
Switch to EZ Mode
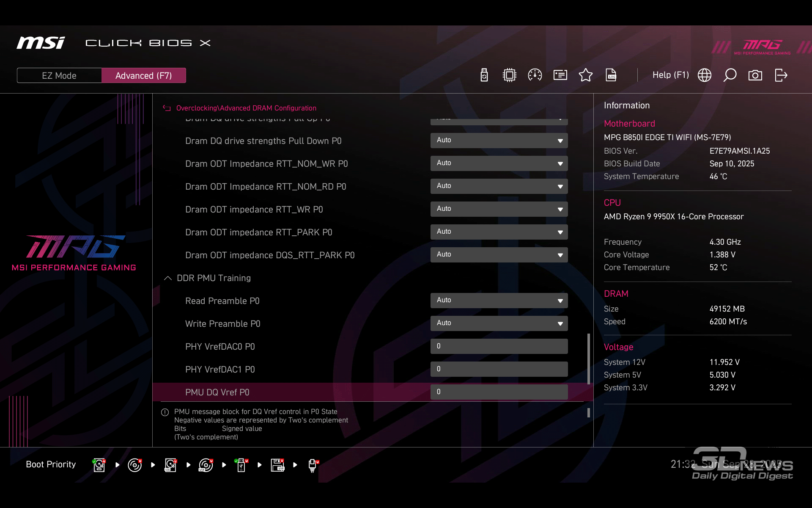[x=59, y=75]
